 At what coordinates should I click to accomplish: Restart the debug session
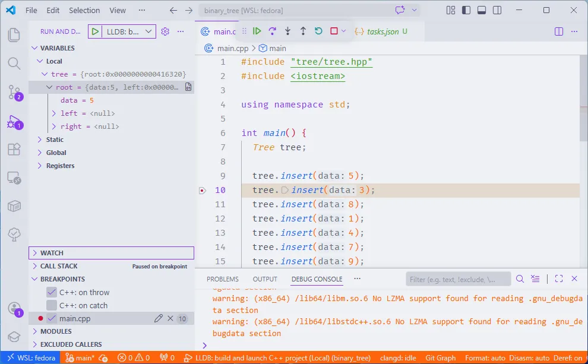[318, 31]
